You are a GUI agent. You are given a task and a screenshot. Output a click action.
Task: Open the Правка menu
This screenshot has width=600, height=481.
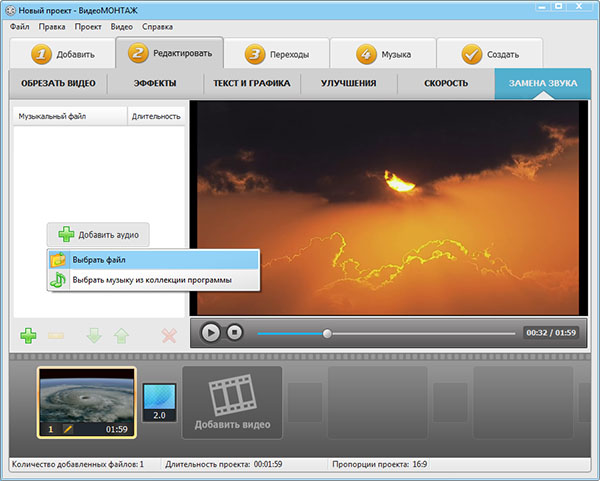[x=52, y=27]
